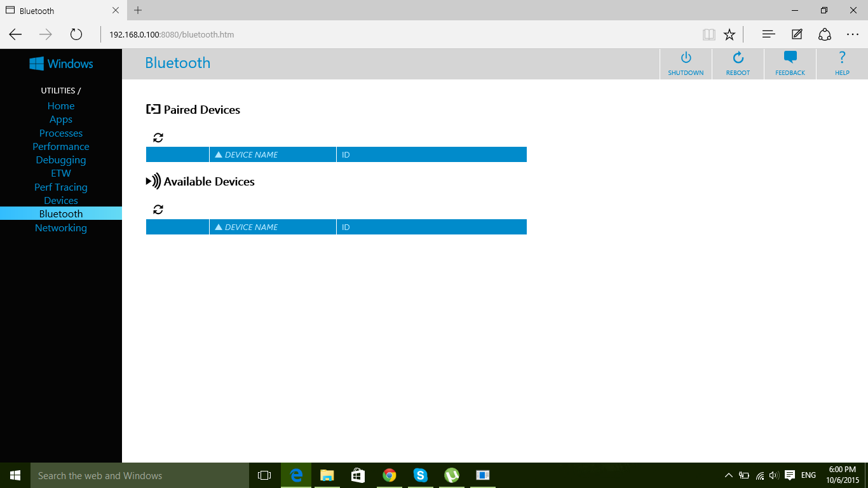Open Perf Tracing page
868x488 pixels.
tap(61, 187)
